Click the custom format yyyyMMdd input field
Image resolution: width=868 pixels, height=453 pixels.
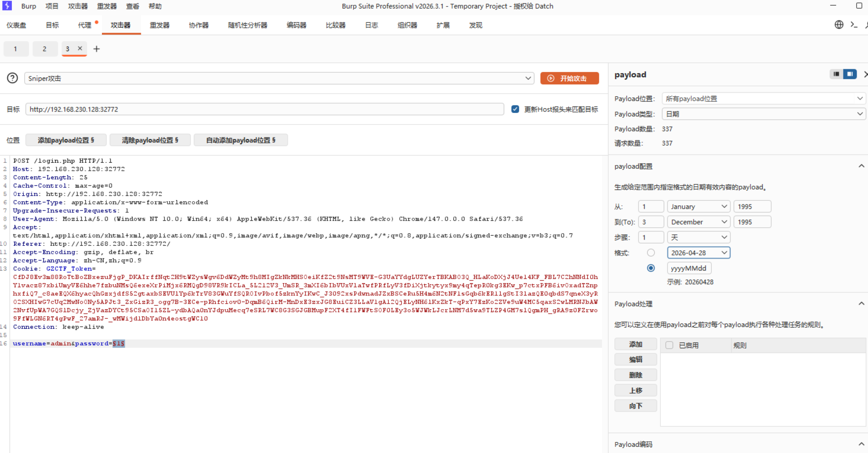pos(689,268)
